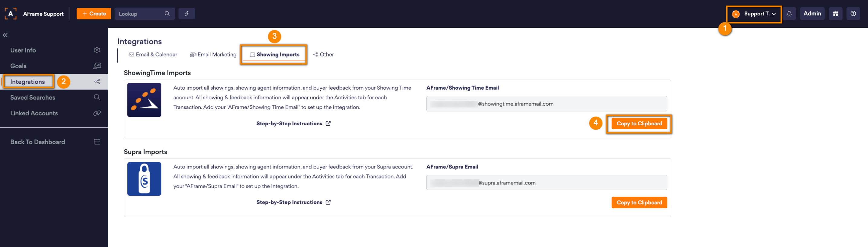The width and height of the screenshot is (868, 247).
Task: Open Linked Accounts in sidebar
Action: point(54,114)
